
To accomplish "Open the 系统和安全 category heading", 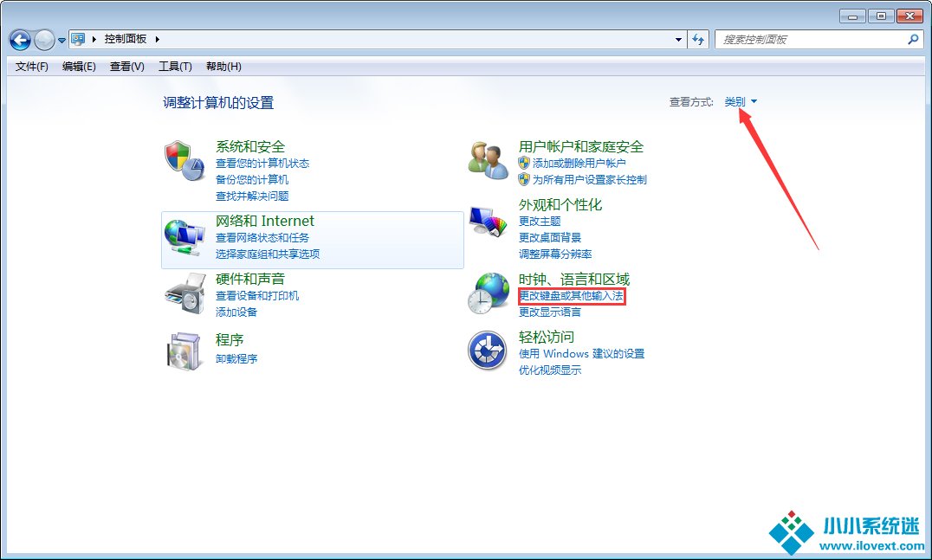I will point(250,146).
